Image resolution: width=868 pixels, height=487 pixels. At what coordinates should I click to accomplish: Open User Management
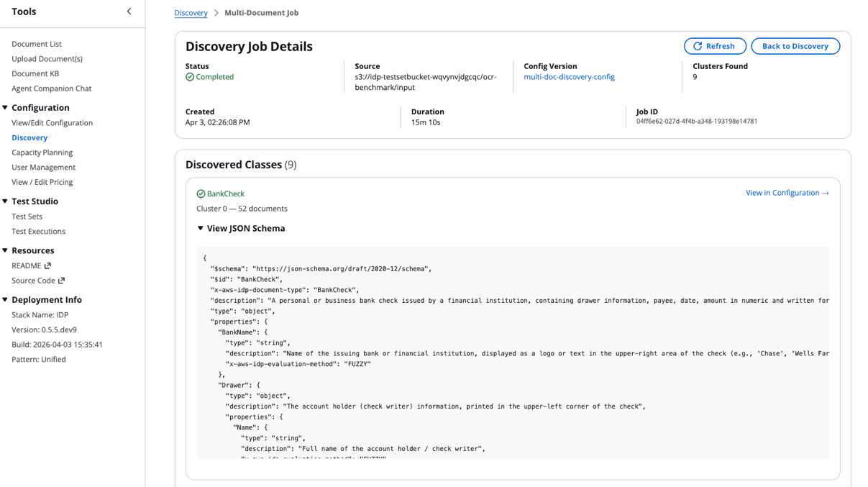tap(43, 168)
